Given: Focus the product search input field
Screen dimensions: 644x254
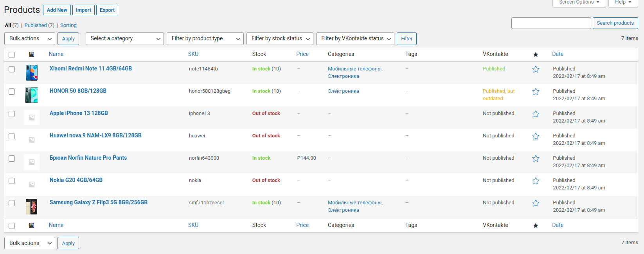Looking at the screenshot, I should pyautogui.click(x=551, y=23).
